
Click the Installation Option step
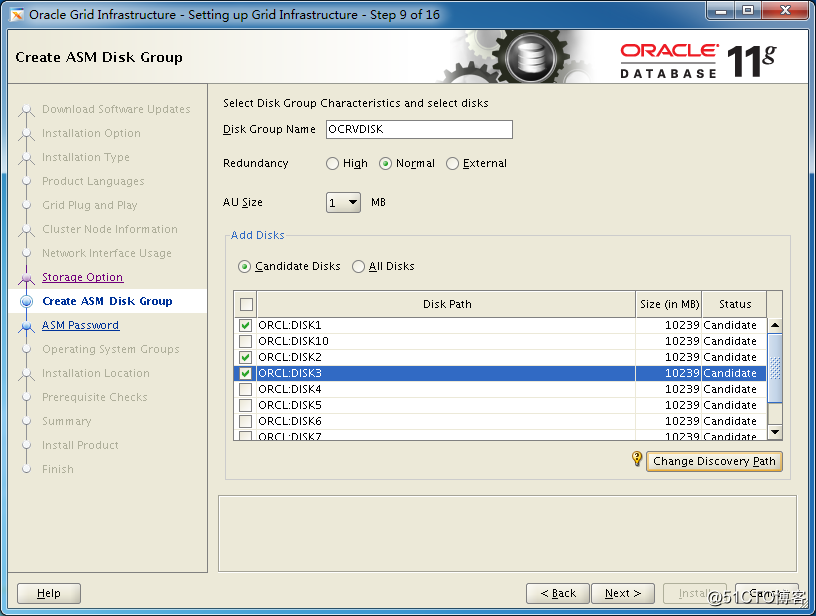(x=91, y=133)
